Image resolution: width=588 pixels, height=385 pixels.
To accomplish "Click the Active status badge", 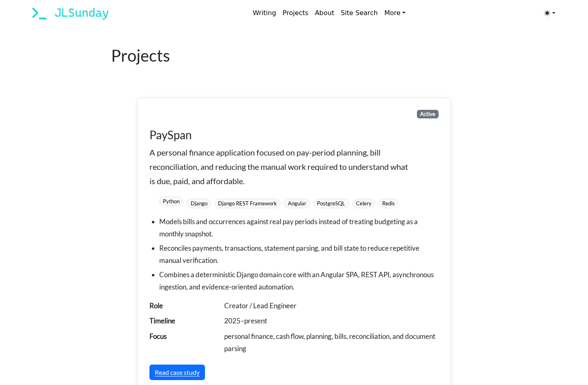I will pyautogui.click(x=428, y=114).
